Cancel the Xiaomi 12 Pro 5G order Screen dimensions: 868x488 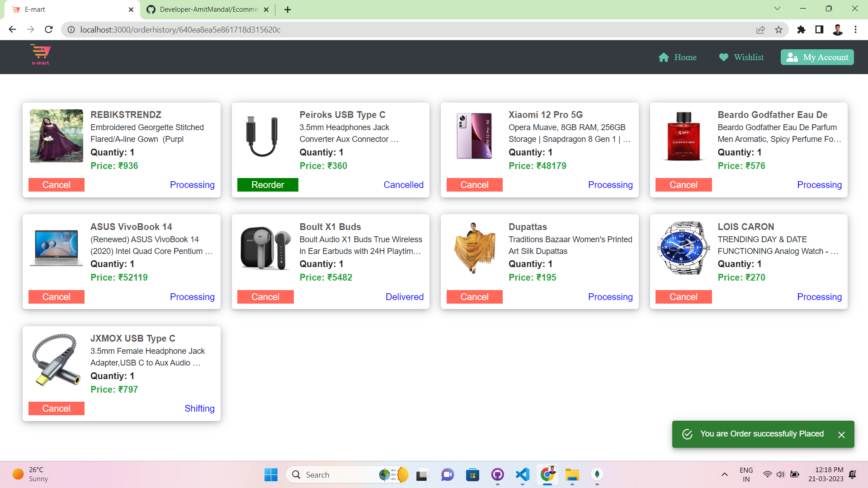(474, 184)
